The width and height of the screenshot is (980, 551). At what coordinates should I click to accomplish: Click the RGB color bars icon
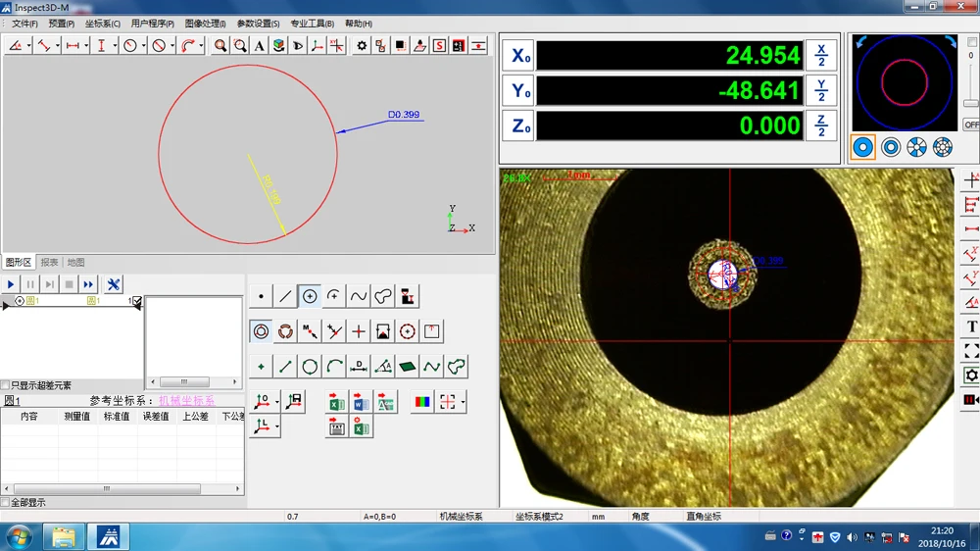421,402
